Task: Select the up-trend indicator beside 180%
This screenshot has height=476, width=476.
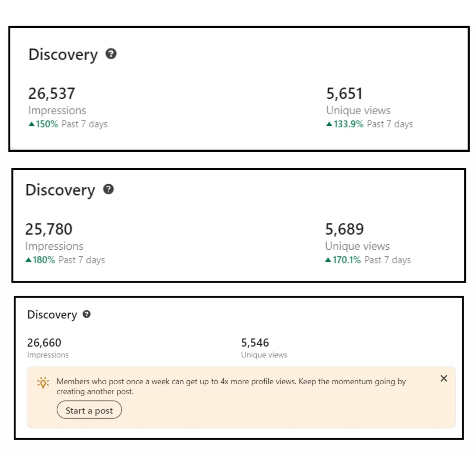Action: click(29, 260)
